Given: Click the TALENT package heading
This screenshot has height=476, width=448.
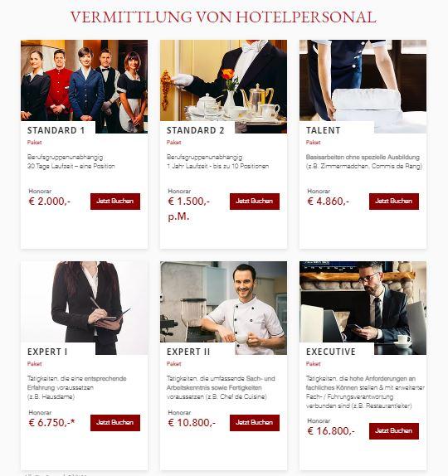Looking at the screenshot, I should pos(324,130).
